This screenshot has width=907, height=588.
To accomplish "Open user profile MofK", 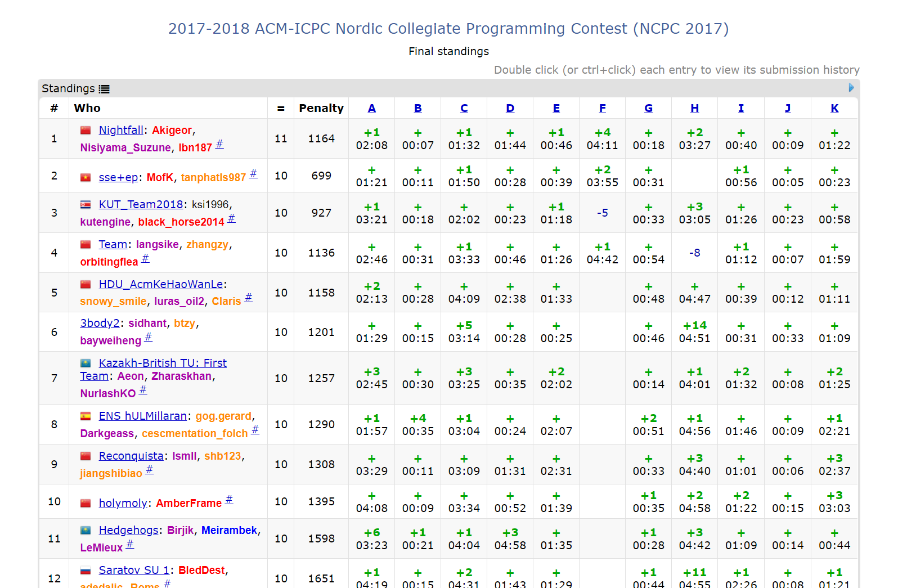I will point(160,177).
